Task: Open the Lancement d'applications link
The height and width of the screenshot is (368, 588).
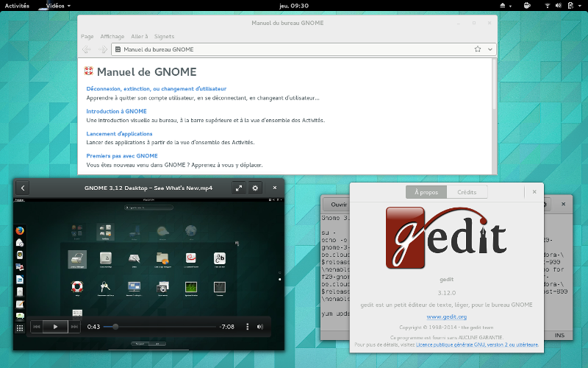Action: (119, 134)
